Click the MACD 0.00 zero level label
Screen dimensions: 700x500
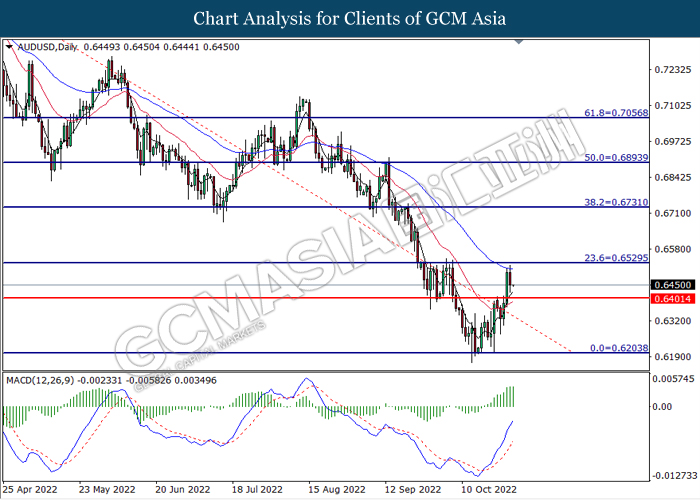tap(662, 407)
